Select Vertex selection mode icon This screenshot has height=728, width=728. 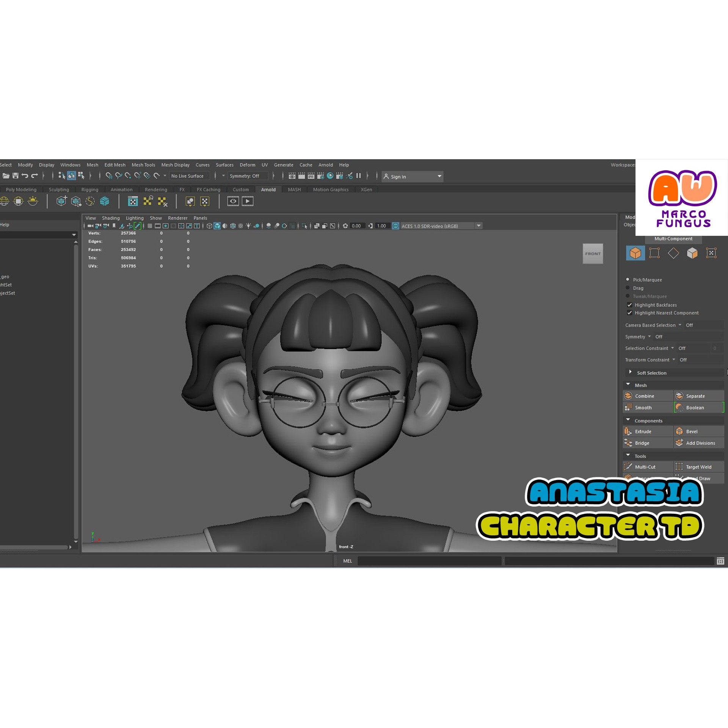pyautogui.click(x=654, y=253)
